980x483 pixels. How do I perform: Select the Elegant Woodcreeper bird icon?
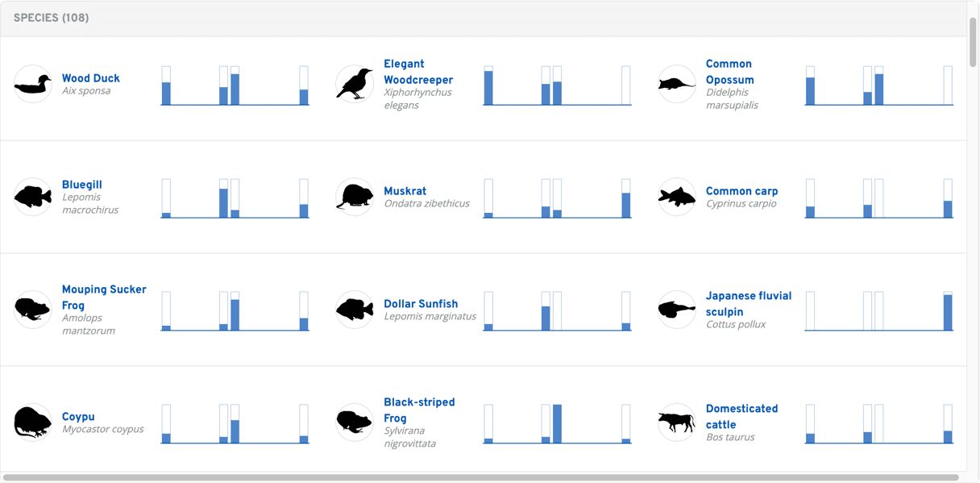pyautogui.click(x=355, y=84)
